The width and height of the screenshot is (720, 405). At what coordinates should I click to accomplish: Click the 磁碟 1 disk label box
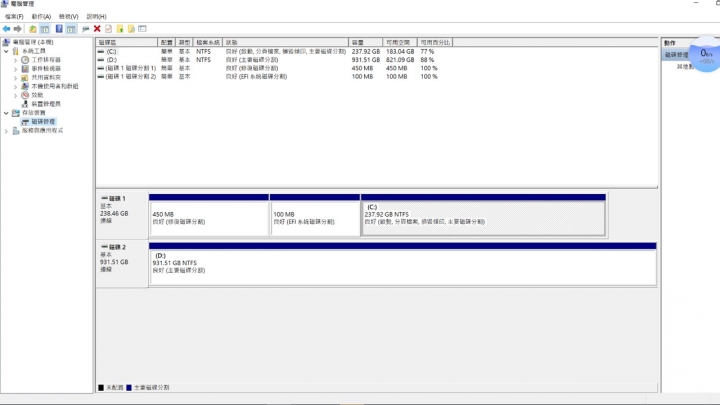[x=122, y=215]
